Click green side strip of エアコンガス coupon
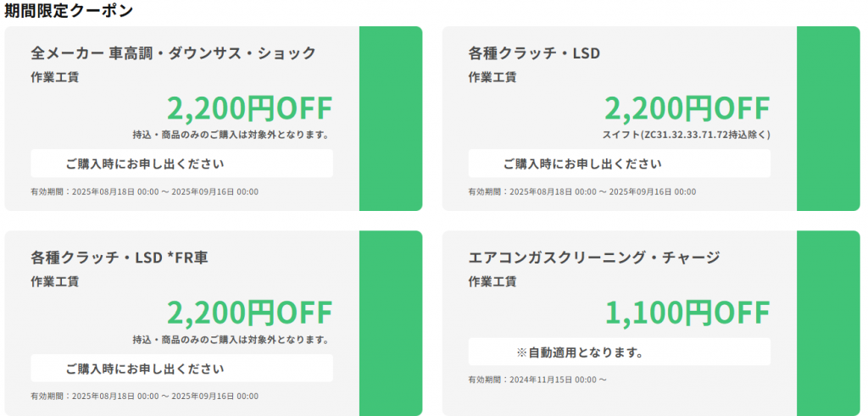The width and height of the screenshot is (868, 416). click(x=828, y=323)
